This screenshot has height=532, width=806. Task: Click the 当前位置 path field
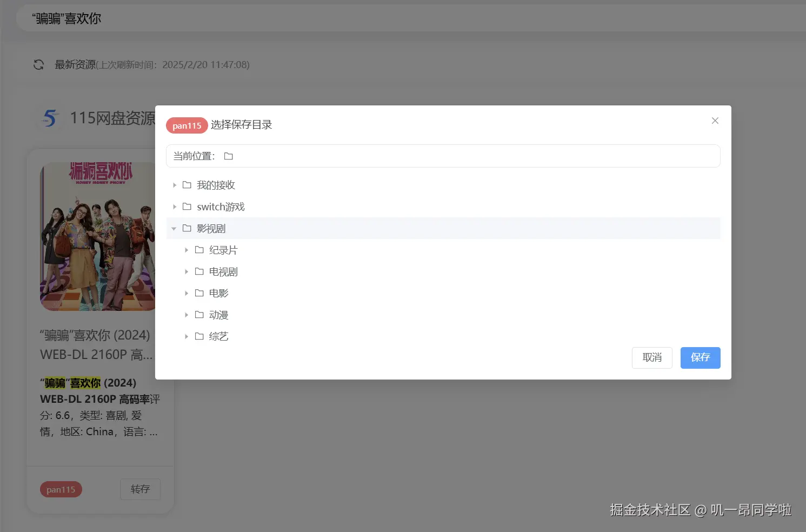(x=443, y=156)
